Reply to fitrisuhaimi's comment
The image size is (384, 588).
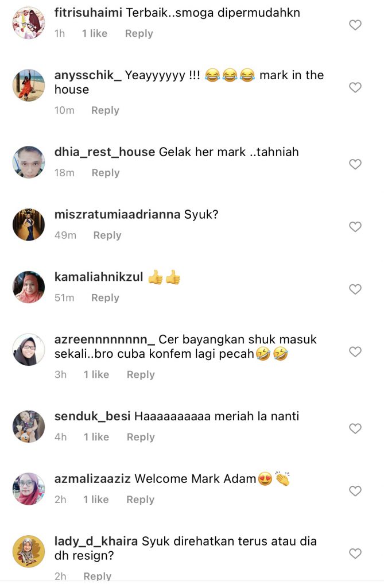[139, 33]
